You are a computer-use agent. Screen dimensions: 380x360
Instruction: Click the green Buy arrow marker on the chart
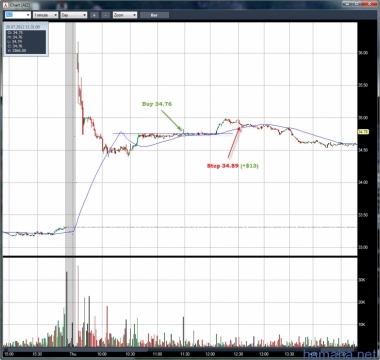[171, 119]
